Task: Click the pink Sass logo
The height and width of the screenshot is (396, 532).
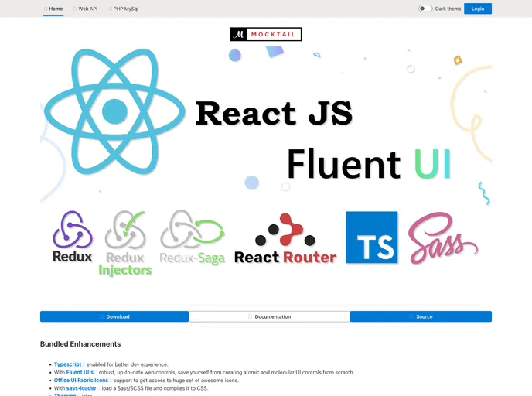Action: [x=443, y=237]
